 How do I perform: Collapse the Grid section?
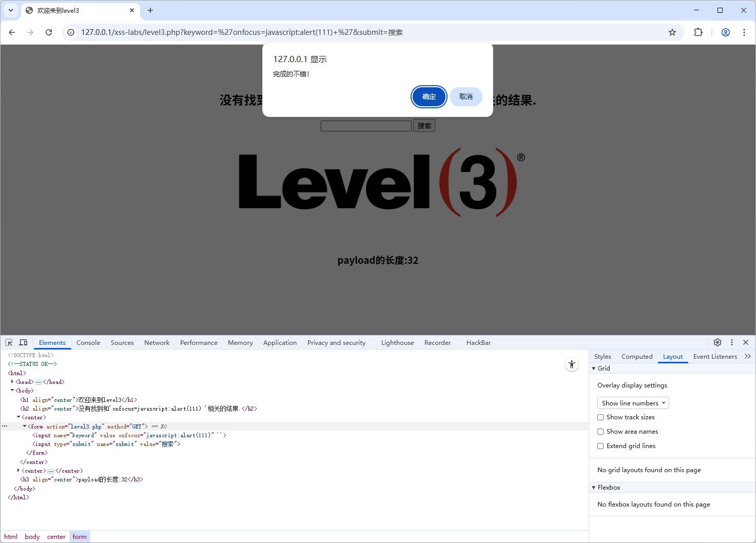coord(594,369)
